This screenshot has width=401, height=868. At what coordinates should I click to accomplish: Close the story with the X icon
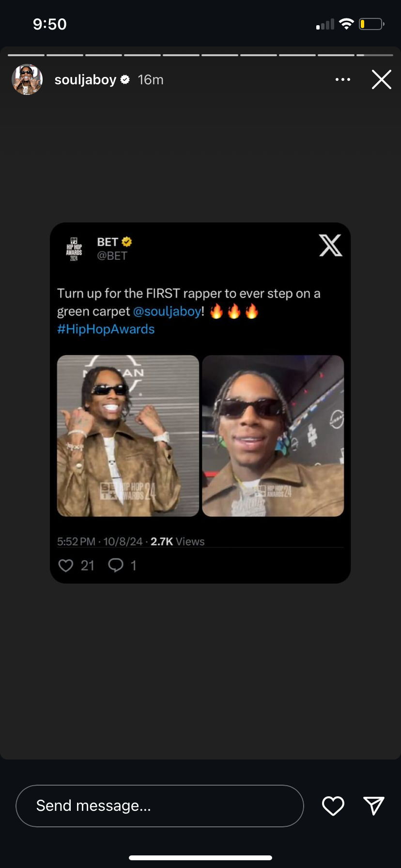pos(381,79)
